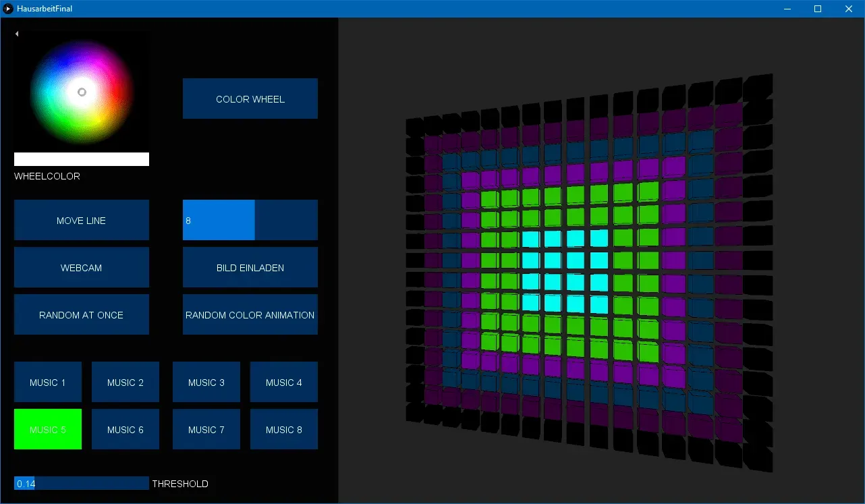The height and width of the screenshot is (504, 865).
Task: Click the THRESHOLD label
Action: tap(180, 484)
